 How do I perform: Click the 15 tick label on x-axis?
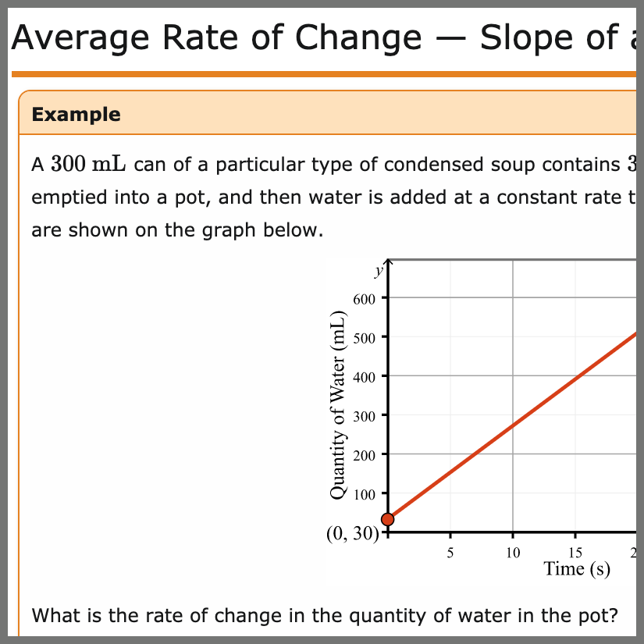coord(575,553)
